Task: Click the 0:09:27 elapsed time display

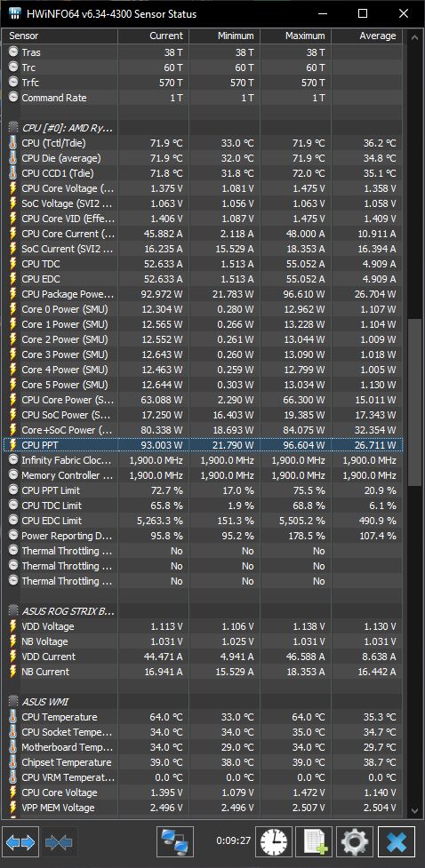Action: 233,840
